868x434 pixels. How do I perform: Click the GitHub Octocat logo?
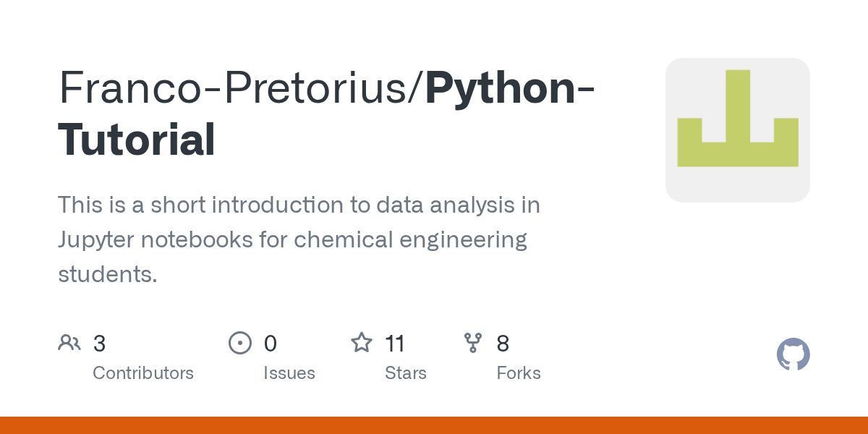[x=793, y=354]
